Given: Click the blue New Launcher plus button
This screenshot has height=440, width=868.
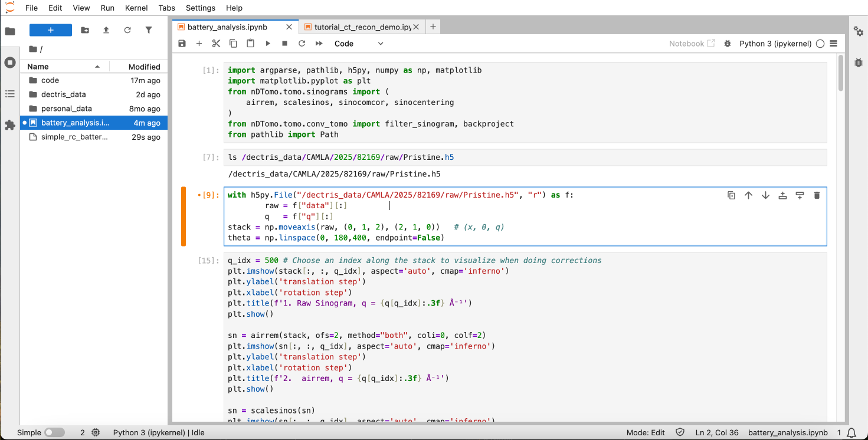Looking at the screenshot, I should [x=51, y=30].
